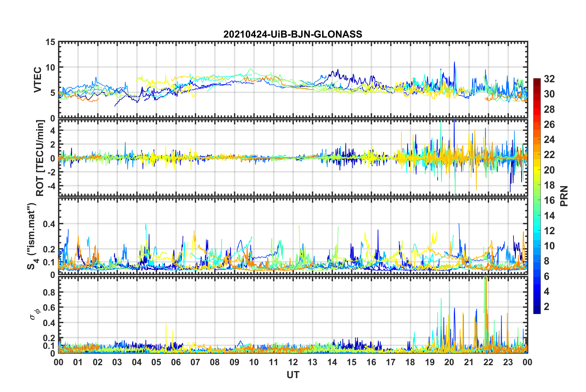Select the ROT [TECU/min] y-axis label
Image resolution: width=586 pixels, height=392 pixels.
[x=40, y=158]
